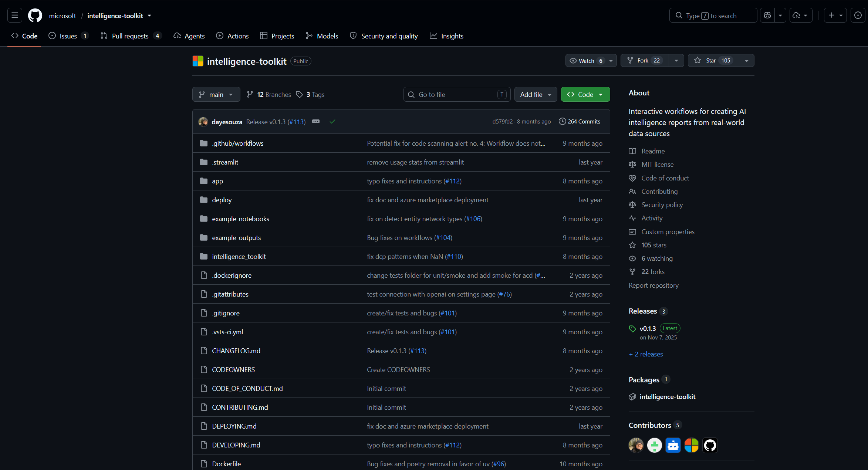
Task: Click the Microsoft logo contributor avatar
Action: 692,445
